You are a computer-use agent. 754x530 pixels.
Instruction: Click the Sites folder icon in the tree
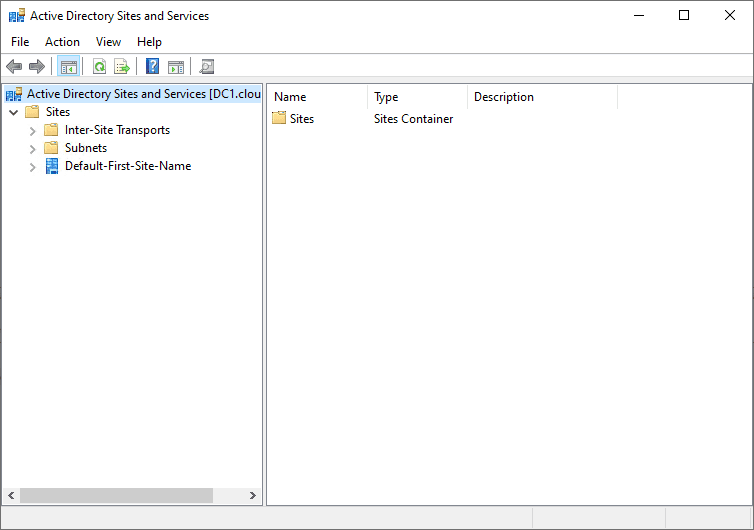32,112
